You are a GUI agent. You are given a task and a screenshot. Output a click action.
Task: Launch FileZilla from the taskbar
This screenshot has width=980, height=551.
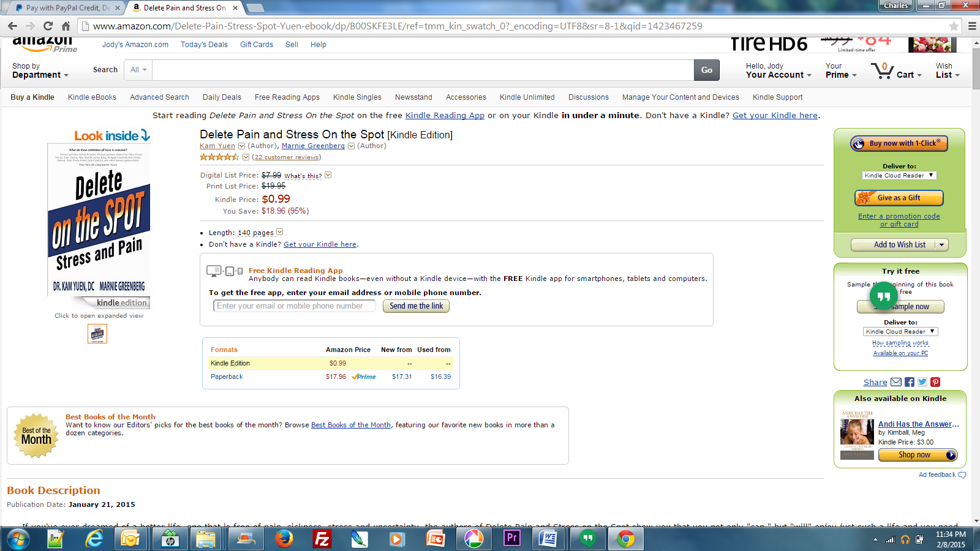322,539
